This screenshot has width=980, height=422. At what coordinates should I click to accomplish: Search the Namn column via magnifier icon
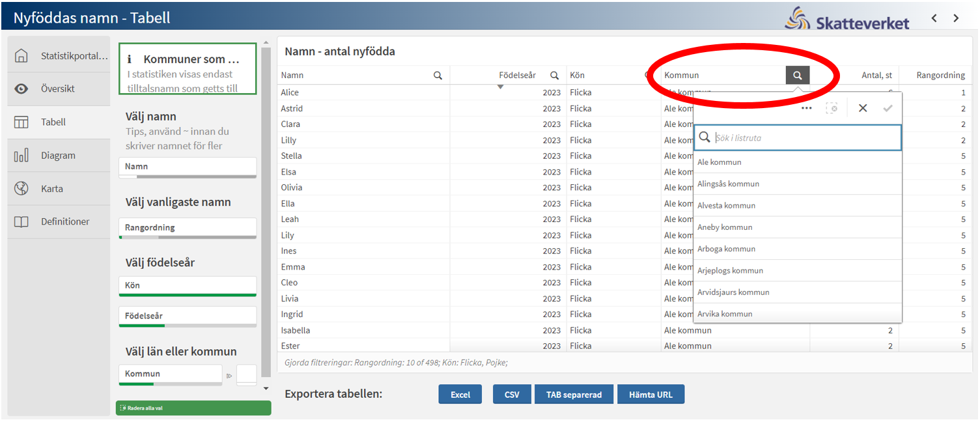tap(438, 76)
